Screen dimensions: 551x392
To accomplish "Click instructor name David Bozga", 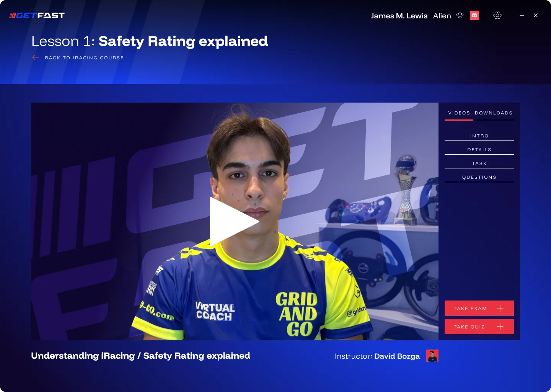I will click(397, 356).
